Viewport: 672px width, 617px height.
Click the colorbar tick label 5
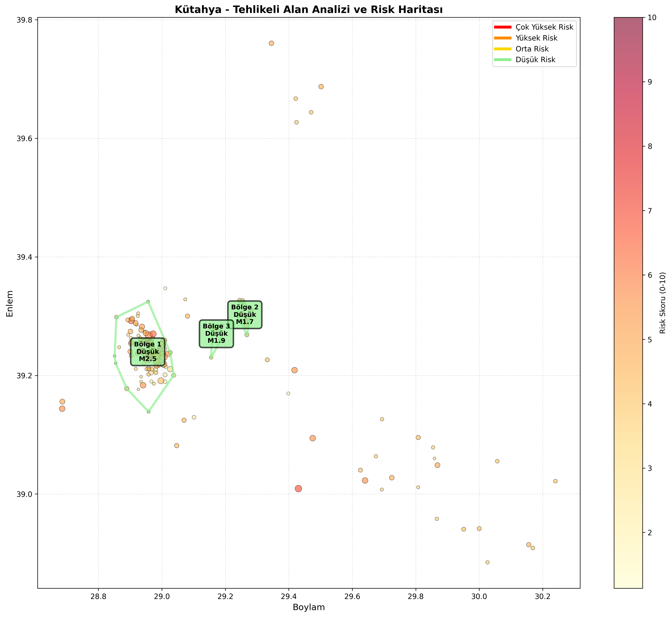649,339
